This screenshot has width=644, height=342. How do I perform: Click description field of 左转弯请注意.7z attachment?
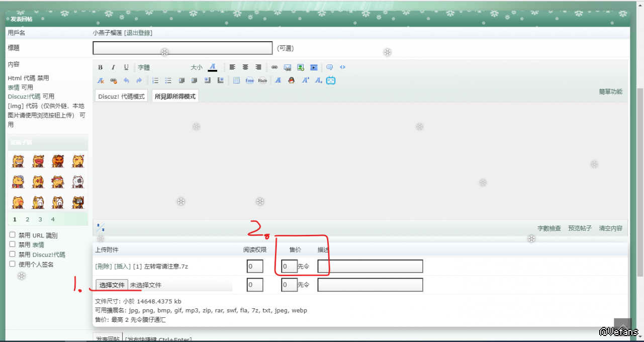(x=370, y=266)
